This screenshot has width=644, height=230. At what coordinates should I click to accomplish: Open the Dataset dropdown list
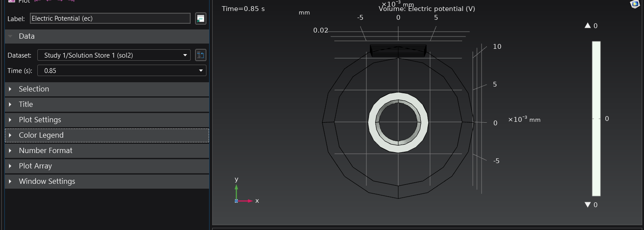coord(114,55)
